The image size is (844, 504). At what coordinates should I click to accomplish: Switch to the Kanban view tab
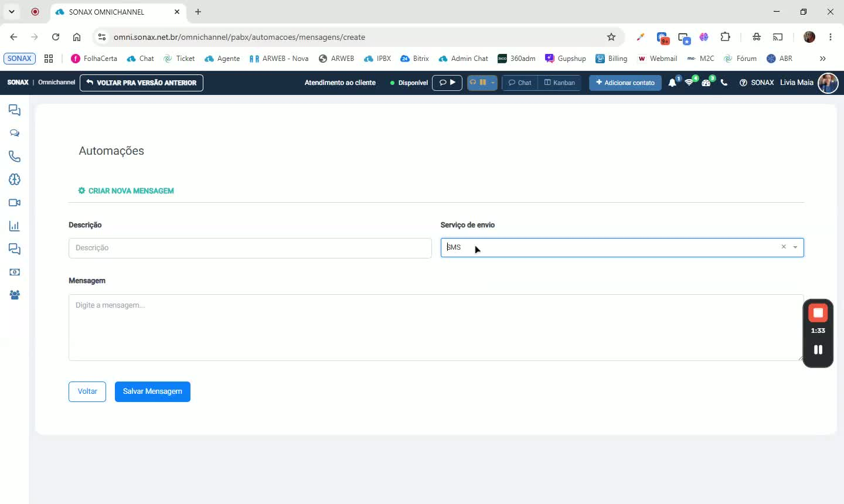(x=560, y=83)
